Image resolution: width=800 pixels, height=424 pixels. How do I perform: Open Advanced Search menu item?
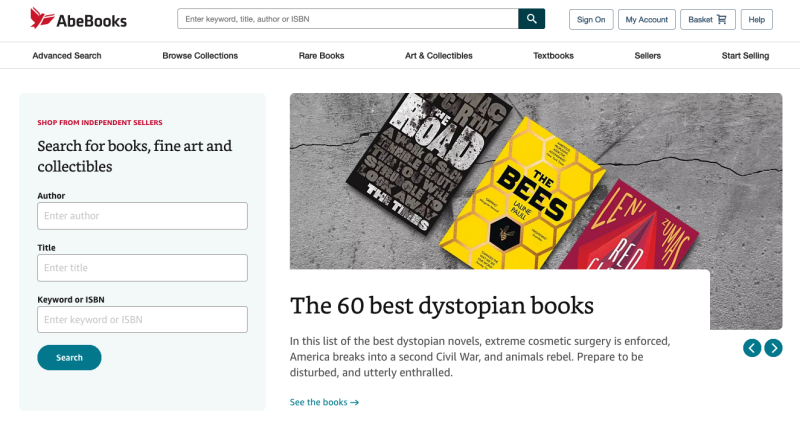pos(67,56)
